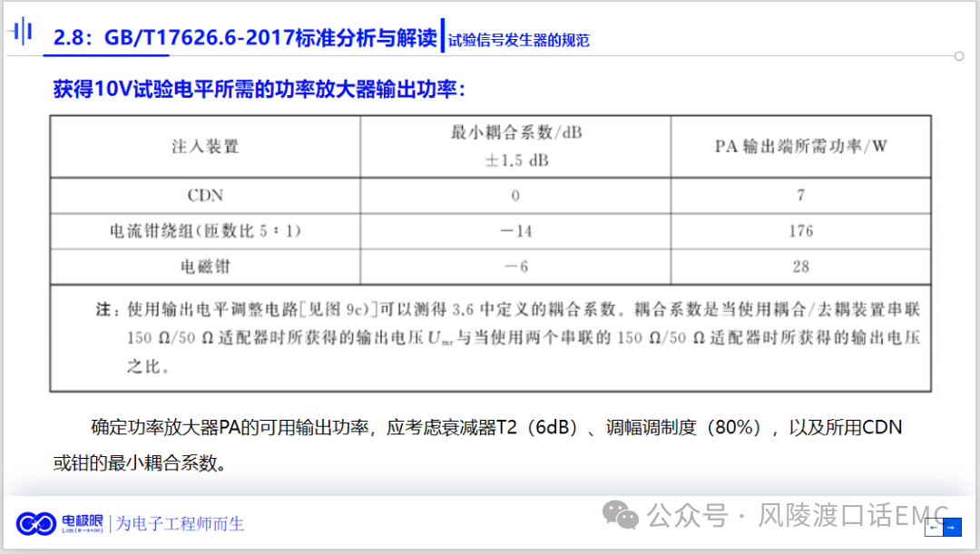Click the next slide right arrow
Screen dimensions: 980x554
click(x=952, y=527)
